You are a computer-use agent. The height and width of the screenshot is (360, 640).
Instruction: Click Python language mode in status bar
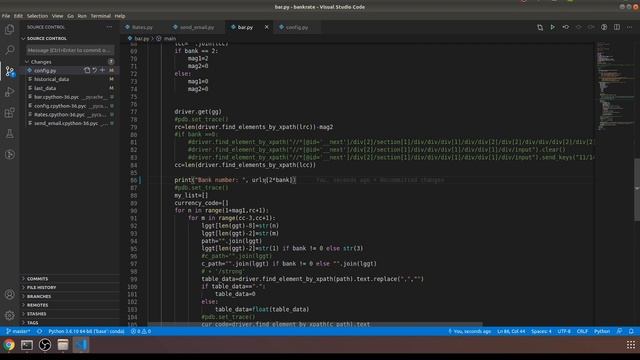click(602, 331)
